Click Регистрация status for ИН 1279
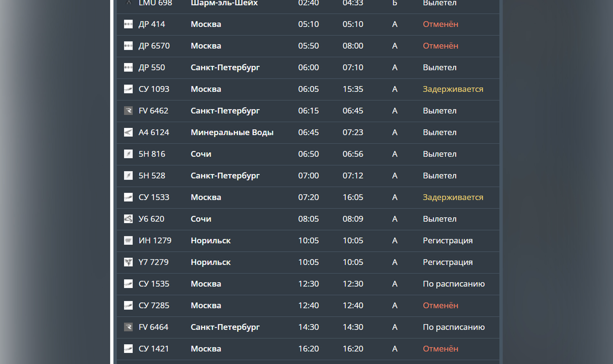The height and width of the screenshot is (364, 613). click(x=448, y=241)
